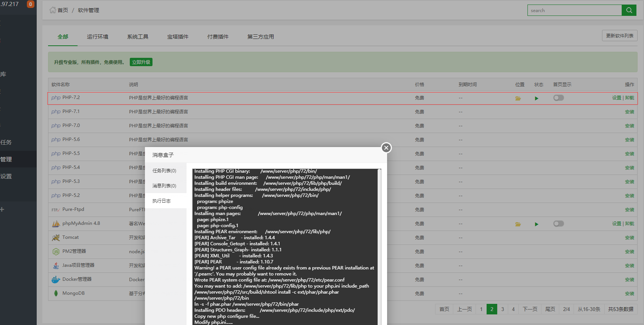Click 安装 link for PHP-5.6
The image size is (644, 325).
(x=630, y=140)
